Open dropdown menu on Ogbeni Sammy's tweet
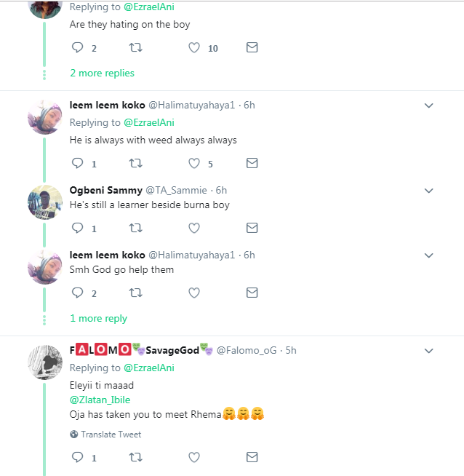Image resolution: width=464 pixels, height=476 pixels. (x=428, y=191)
